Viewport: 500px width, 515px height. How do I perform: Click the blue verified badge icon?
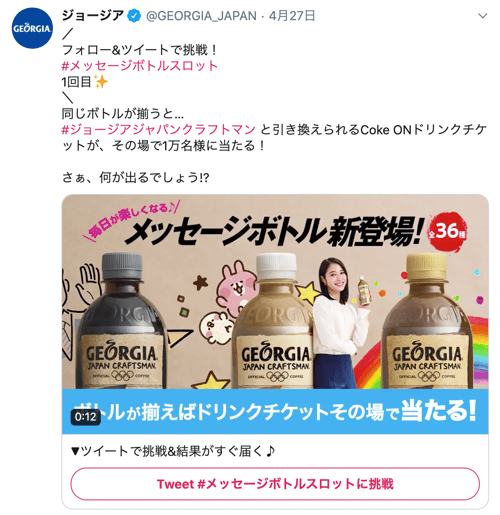pos(134,16)
